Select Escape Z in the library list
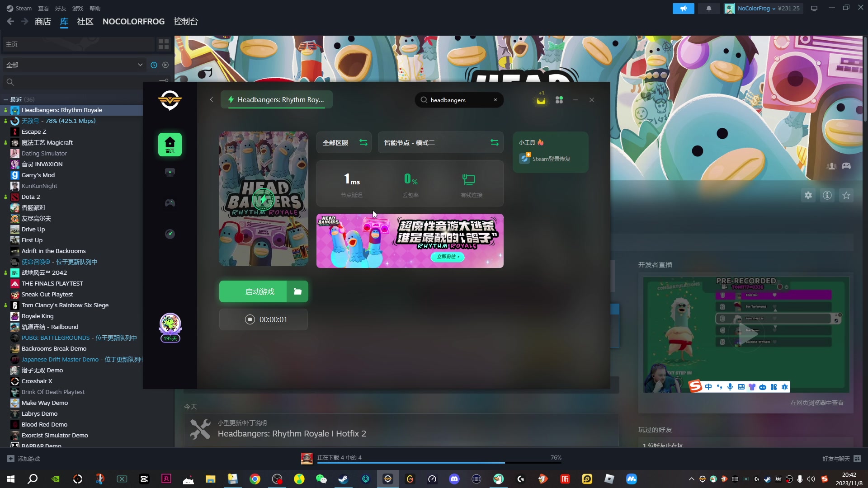This screenshot has width=868, height=488. (34, 131)
